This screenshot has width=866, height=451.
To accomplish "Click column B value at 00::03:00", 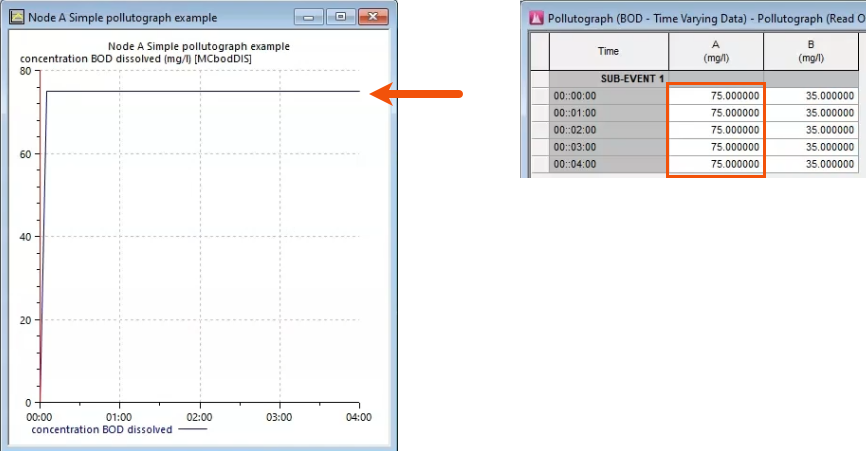I will [811, 147].
